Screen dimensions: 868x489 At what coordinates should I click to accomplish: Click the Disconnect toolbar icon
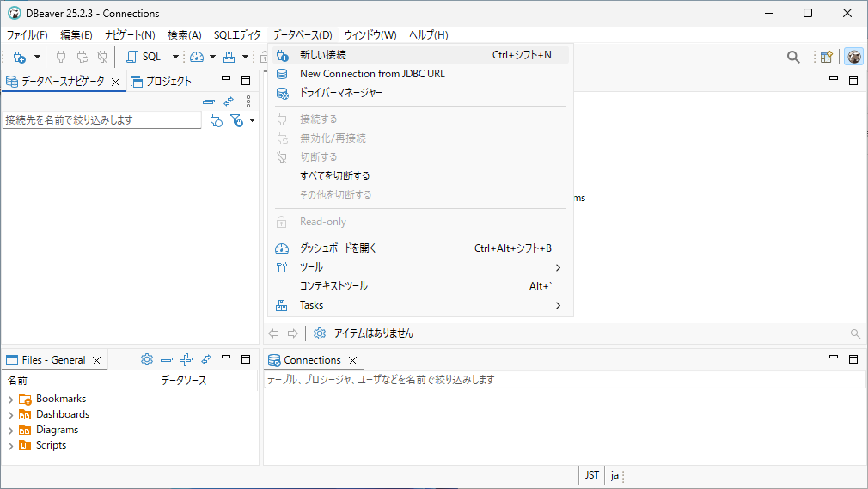tap(102, 57)
